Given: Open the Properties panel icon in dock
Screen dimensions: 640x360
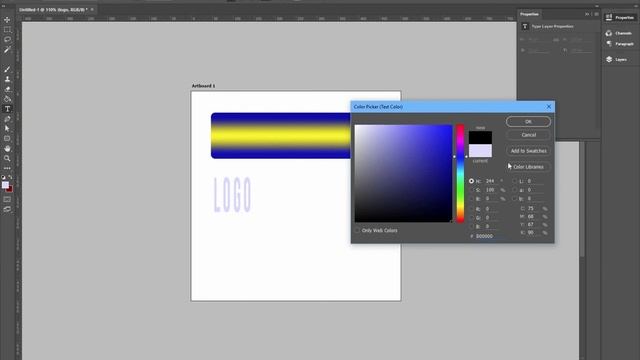Looking at the screenshot, I should (x=609, y=17).
